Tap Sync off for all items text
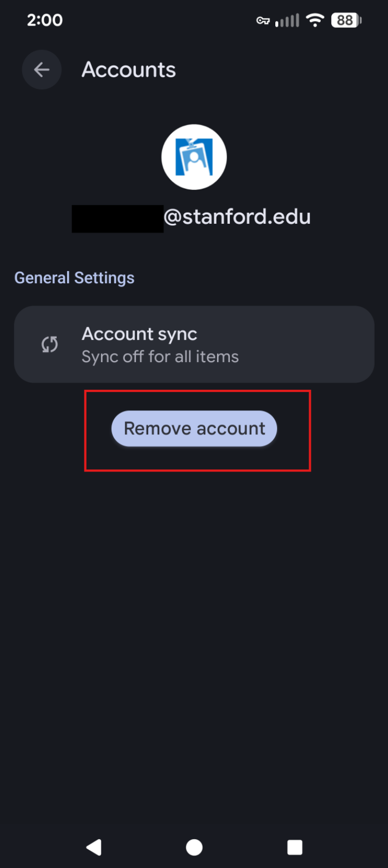Viewport: 388px width, 868px height. coord(160,357)
